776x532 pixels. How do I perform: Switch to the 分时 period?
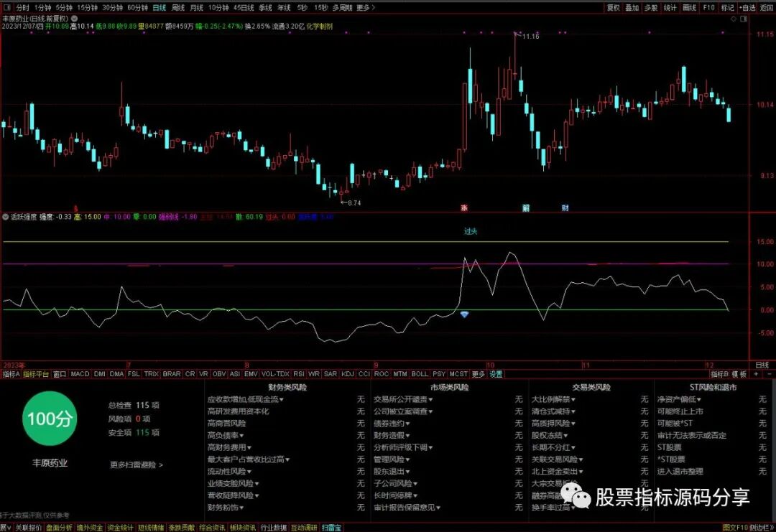pyautogui.click(x=23, y=7)
